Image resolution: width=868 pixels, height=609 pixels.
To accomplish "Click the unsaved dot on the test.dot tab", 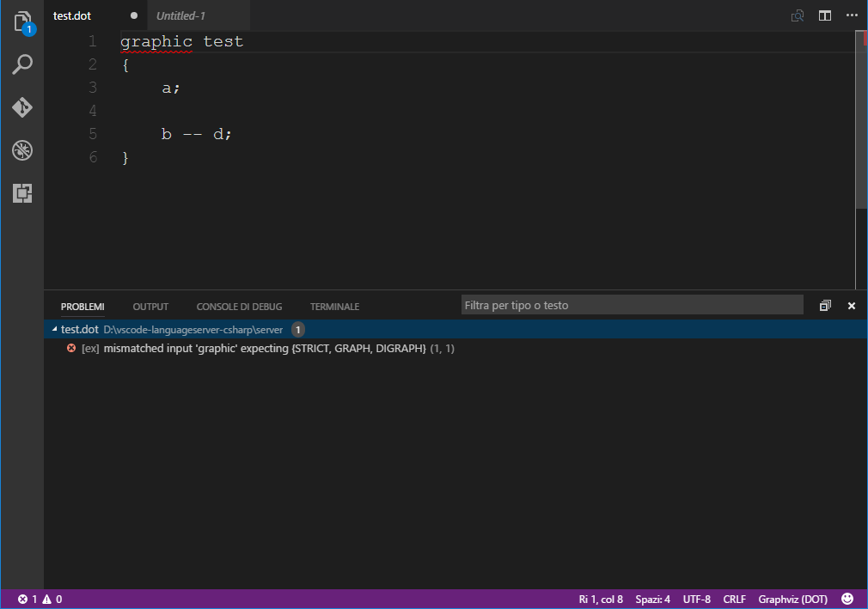I will [x=133, y=15].
